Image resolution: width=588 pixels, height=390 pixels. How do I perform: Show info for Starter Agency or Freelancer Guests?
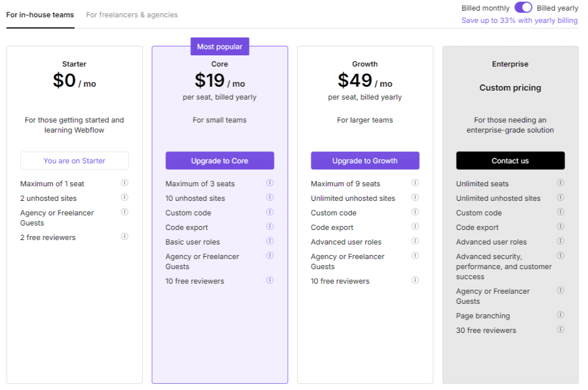click(x=125, y=212)
